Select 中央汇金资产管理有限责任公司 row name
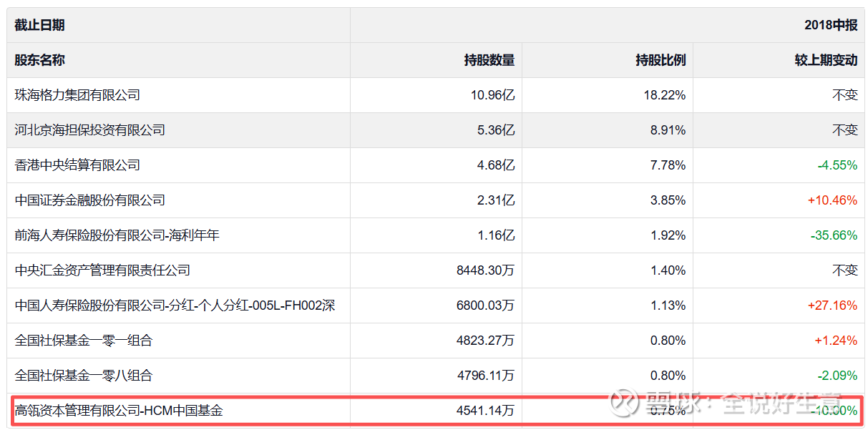 tap(102, 270)
